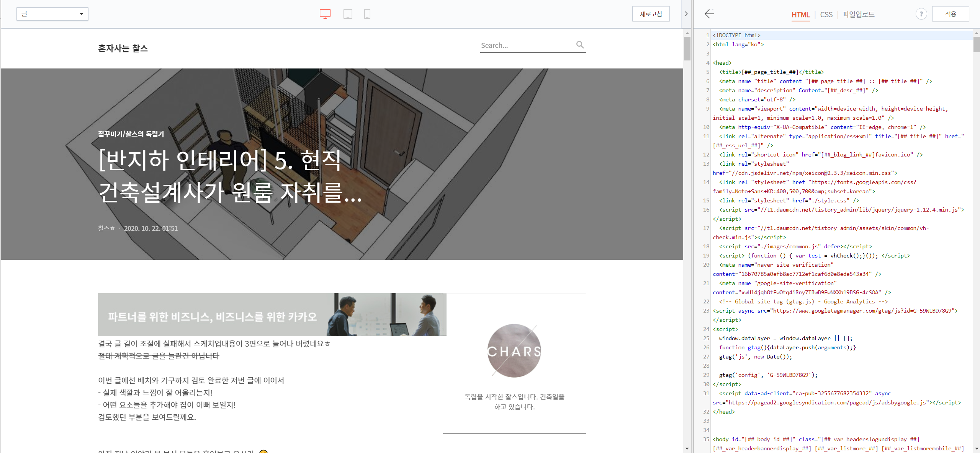Open the help question mark icon
980x453 pixels.
coord(921,14)
